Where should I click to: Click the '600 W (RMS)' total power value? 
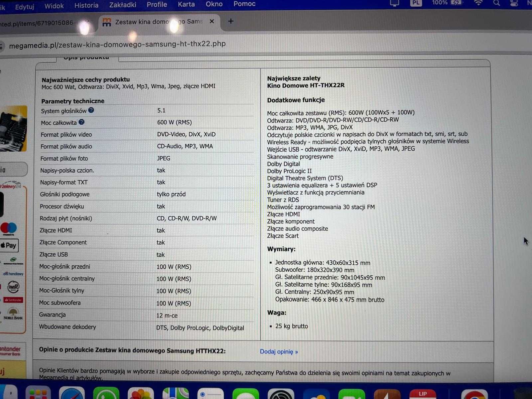coord(174,122)
